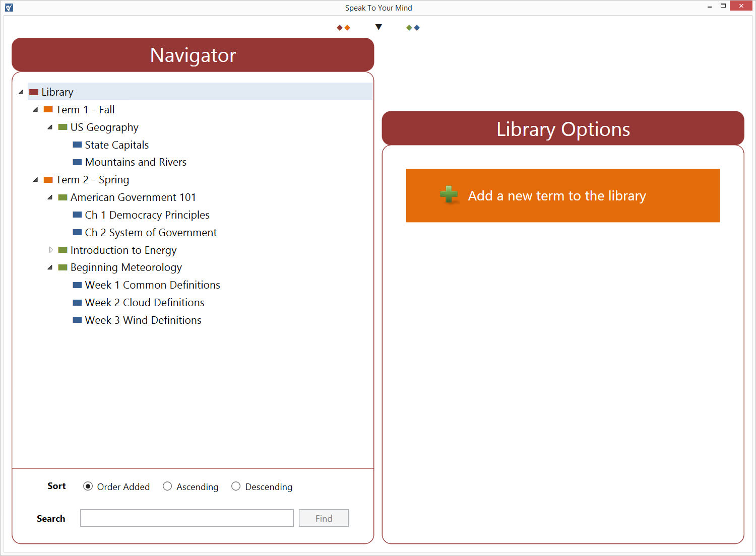Collapse the US Geography node

50,127
